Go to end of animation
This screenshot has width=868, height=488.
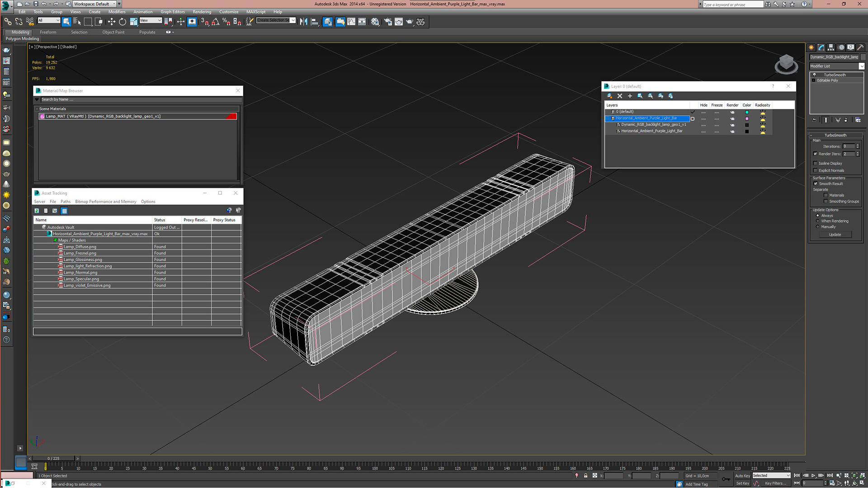(x=830, y=475)
